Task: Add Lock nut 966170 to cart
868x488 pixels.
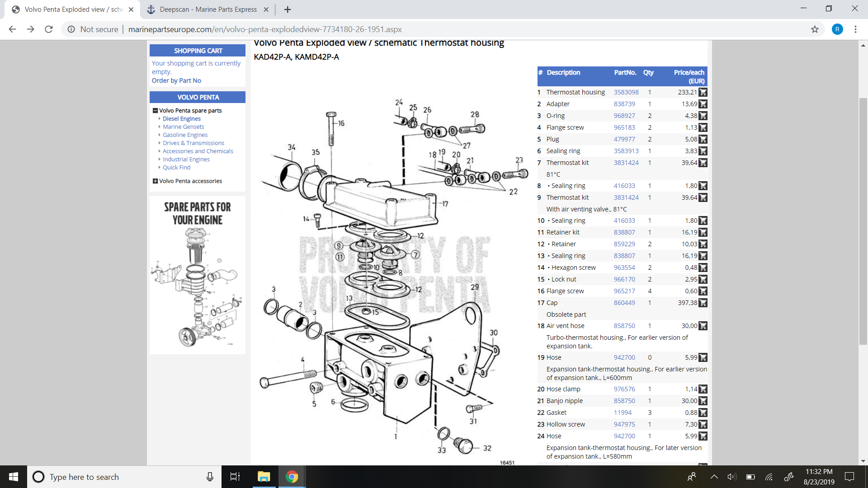Action: pyautogui.click(x=703, y=279)
